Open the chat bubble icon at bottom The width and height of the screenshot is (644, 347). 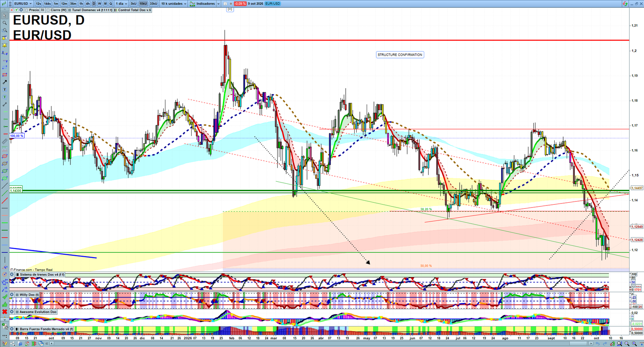[20, 344]
